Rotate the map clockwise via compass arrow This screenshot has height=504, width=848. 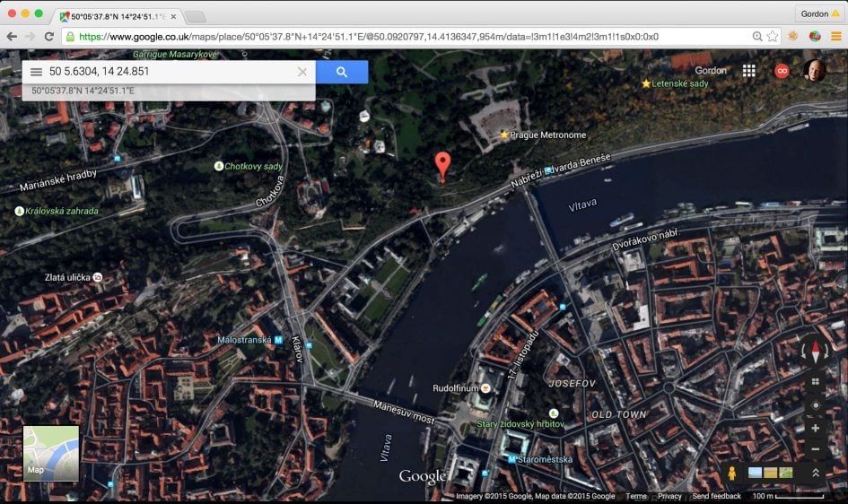point(804,352)
